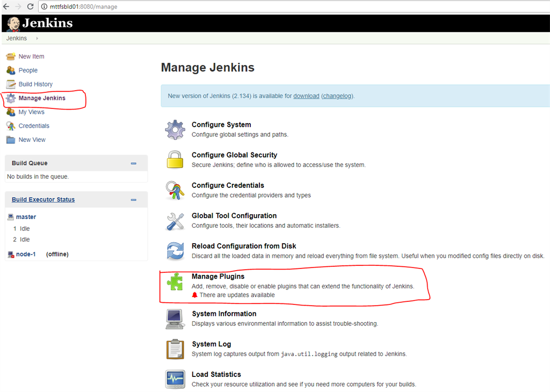The width and height of the screenshot is (550, 392).
Task: Click the node-1 offline computer icon
Action: pos(11,255)
